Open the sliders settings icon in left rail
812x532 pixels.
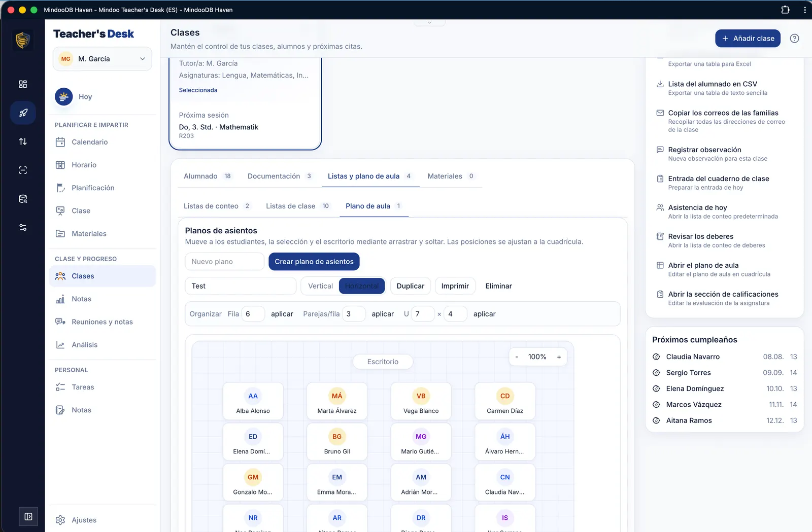(23, 227)
